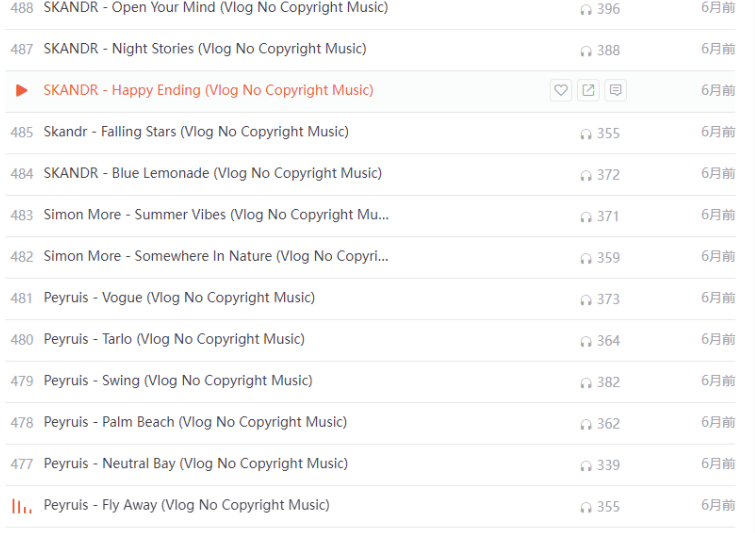
Task: Click the share icon on Happy Ending
Action: (x=588, y=91)
